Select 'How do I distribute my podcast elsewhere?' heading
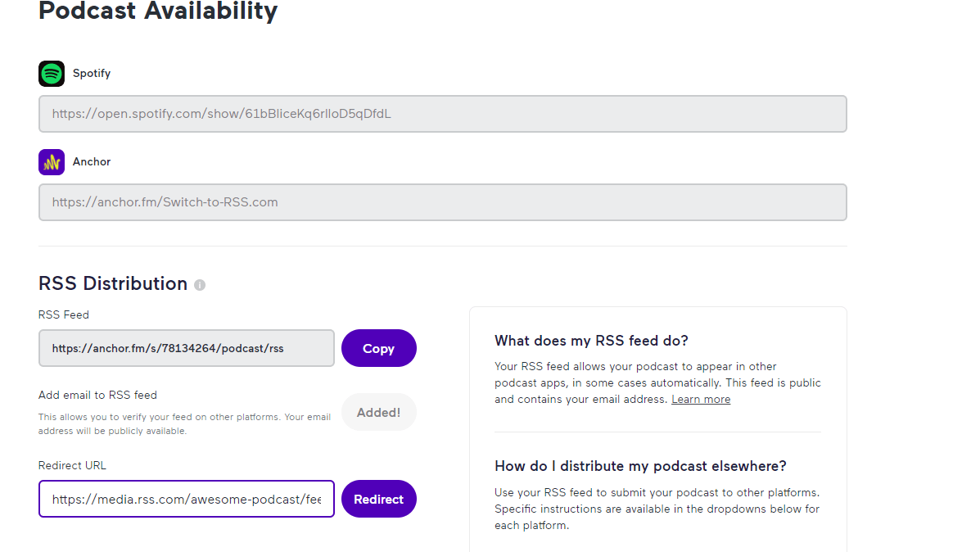Screen dimensions: 980x552 [x=640, y=466]
